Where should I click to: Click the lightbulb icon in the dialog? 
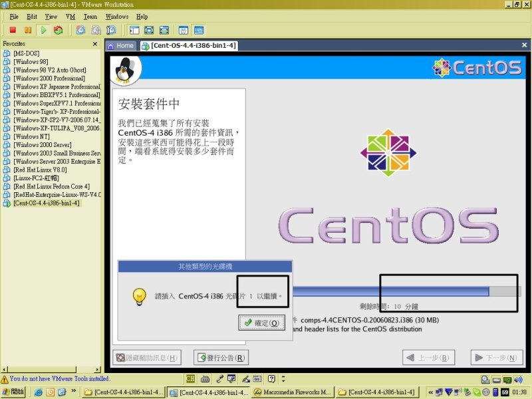click(139, 297)
